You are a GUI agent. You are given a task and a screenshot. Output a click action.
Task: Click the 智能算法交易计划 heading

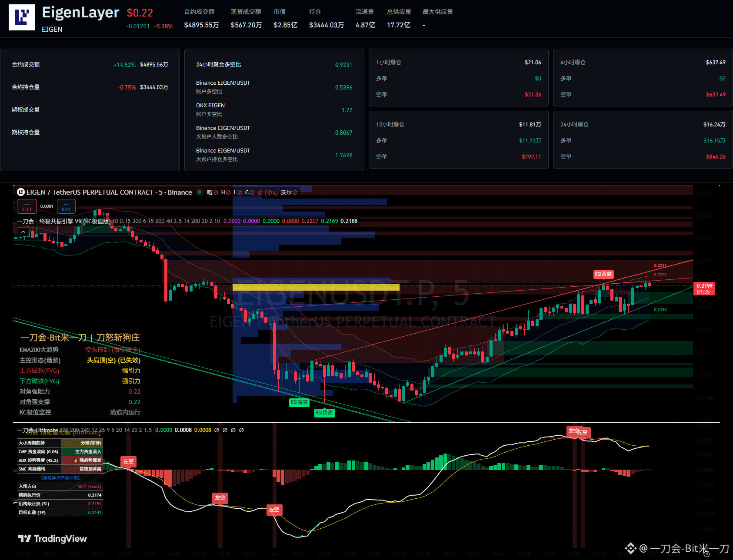[x=60, y=477]
